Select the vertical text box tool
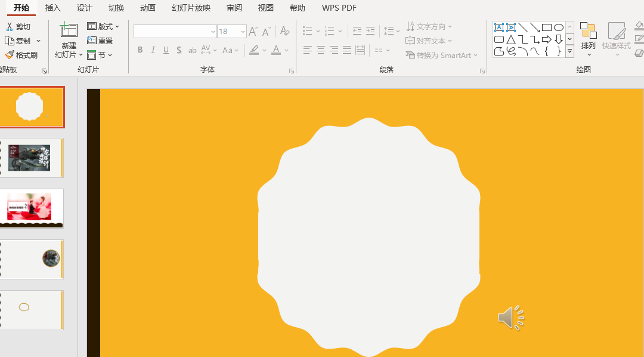The image size is (644, 357). click(511, 27)
